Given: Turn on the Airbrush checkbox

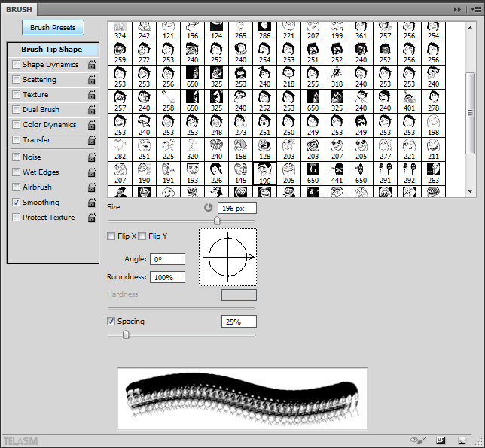Looking at the screenshot, I should [16, 187].
